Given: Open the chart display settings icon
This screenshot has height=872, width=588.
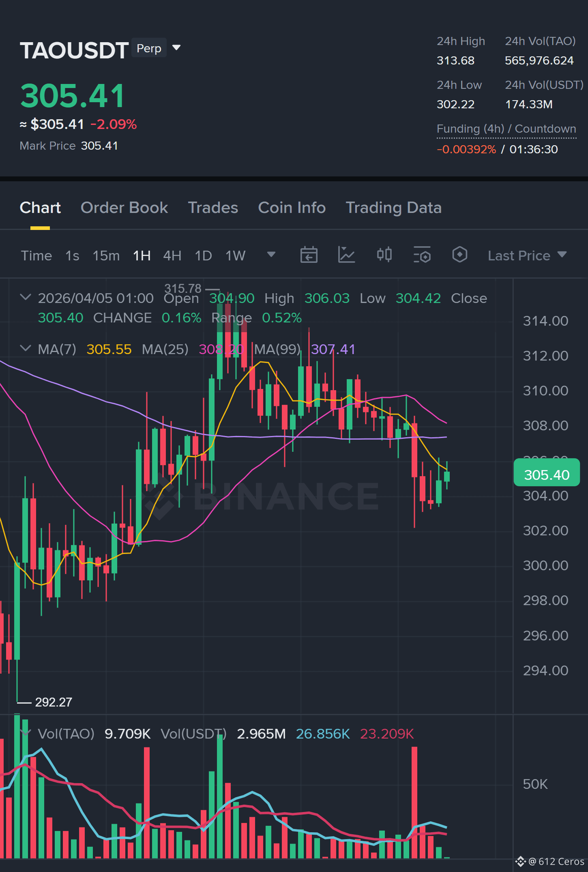Looking at the screenshot, I should [422, 255].
